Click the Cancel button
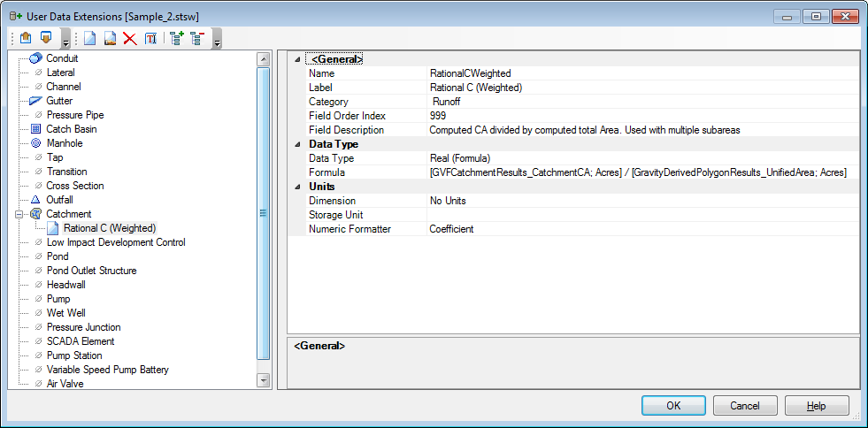The height and width of the screenshot is (428, 868). [745, 405]
